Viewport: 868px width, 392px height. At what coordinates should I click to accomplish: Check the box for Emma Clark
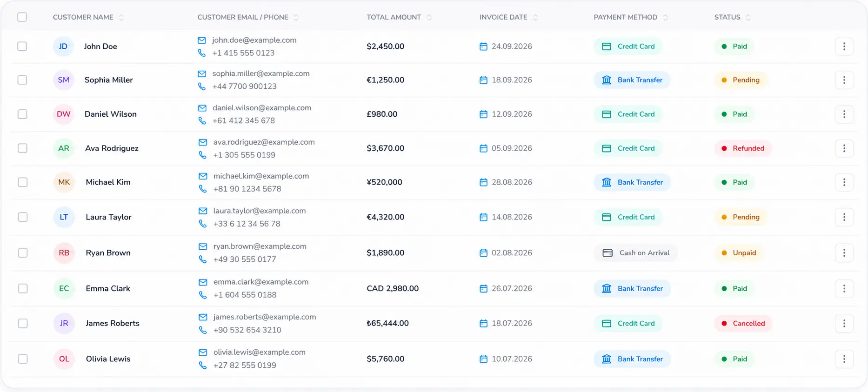(22, 288)
